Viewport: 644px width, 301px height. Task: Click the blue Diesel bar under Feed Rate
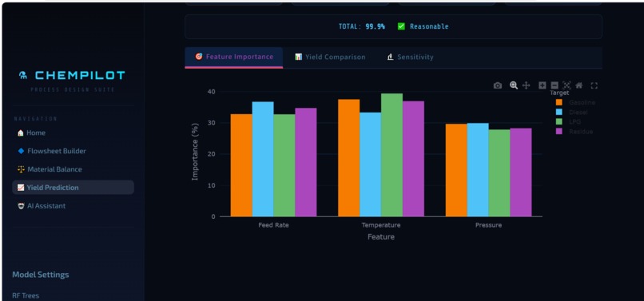pos(263,159)
